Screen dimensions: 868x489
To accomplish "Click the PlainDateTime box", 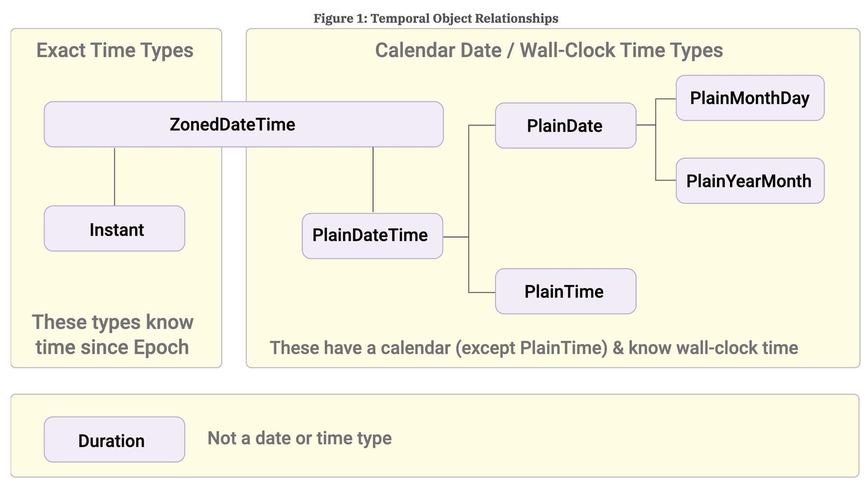I will coord(372,236).
